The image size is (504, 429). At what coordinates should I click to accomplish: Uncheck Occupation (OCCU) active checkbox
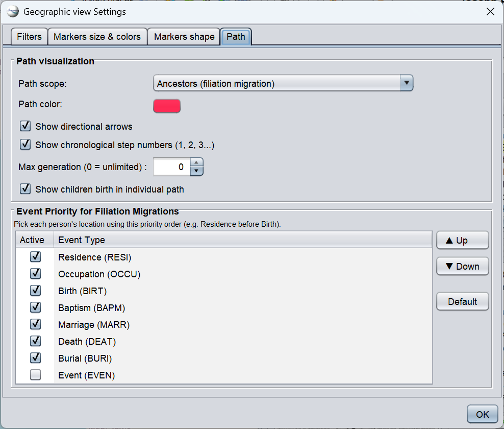tap(35, 274)
